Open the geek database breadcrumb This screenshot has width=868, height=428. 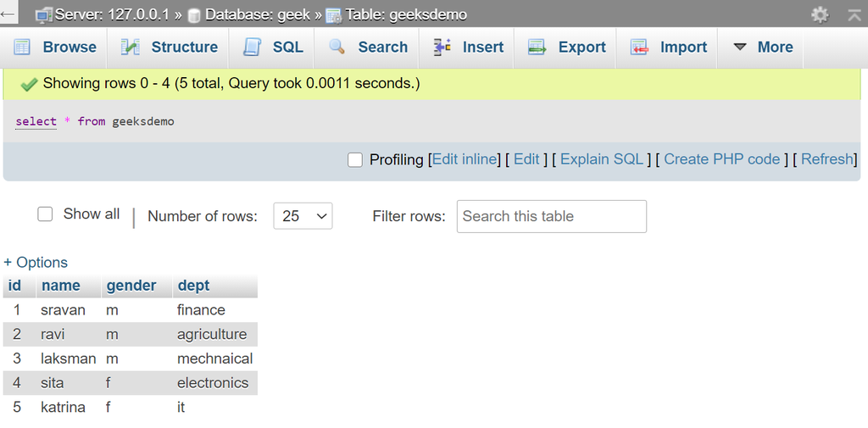pyautogui.click(x=257, y=14)
